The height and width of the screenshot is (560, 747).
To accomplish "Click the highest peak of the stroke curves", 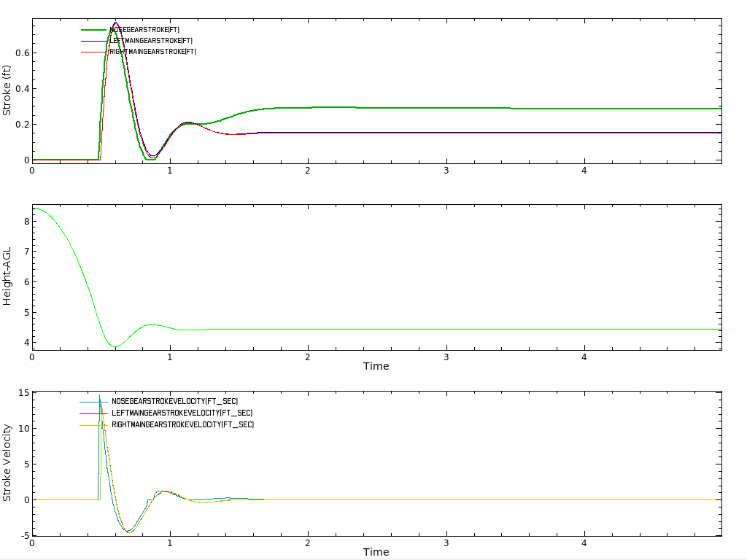I will tap(116, 23).
